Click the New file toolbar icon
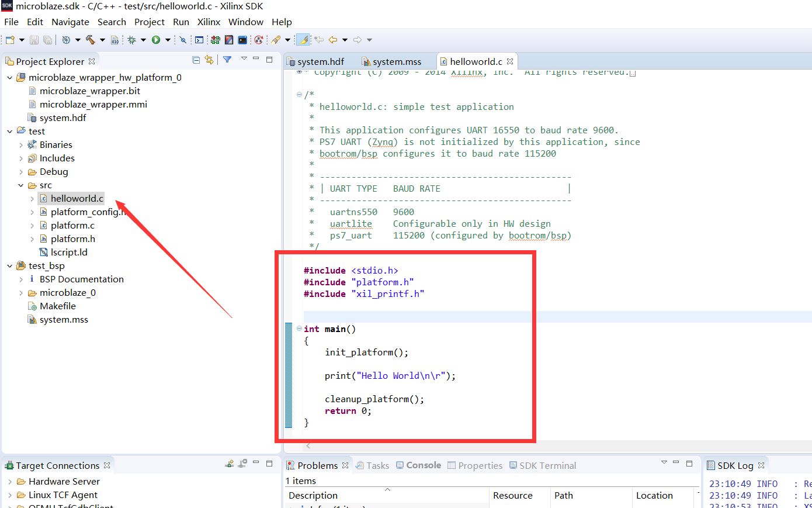 (x=10, y=40)
